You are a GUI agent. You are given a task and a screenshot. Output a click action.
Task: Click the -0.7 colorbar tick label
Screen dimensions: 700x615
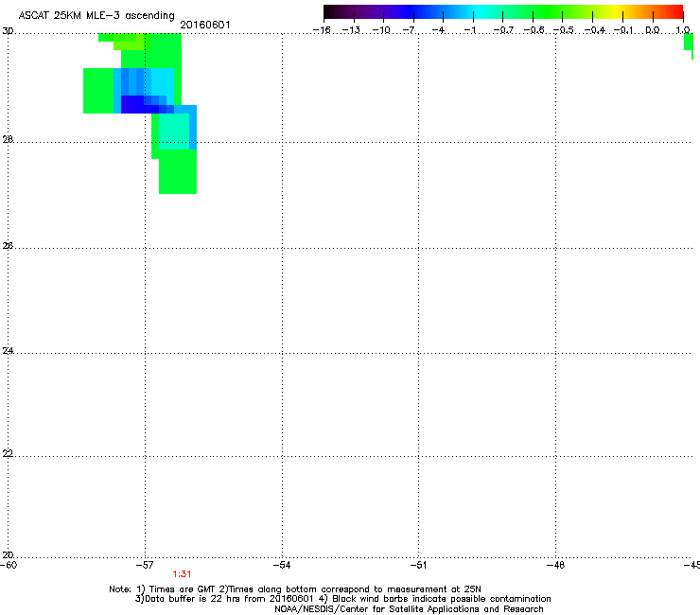(x=503, y=30)
